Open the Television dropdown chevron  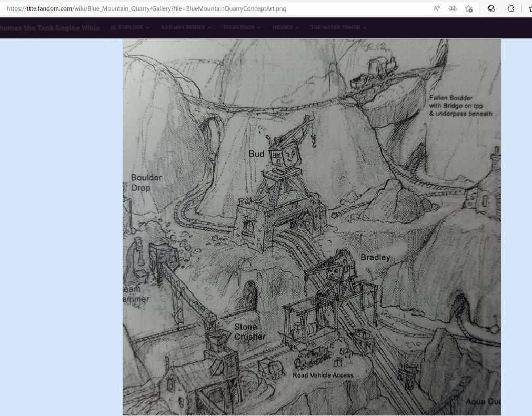[258, 27]
